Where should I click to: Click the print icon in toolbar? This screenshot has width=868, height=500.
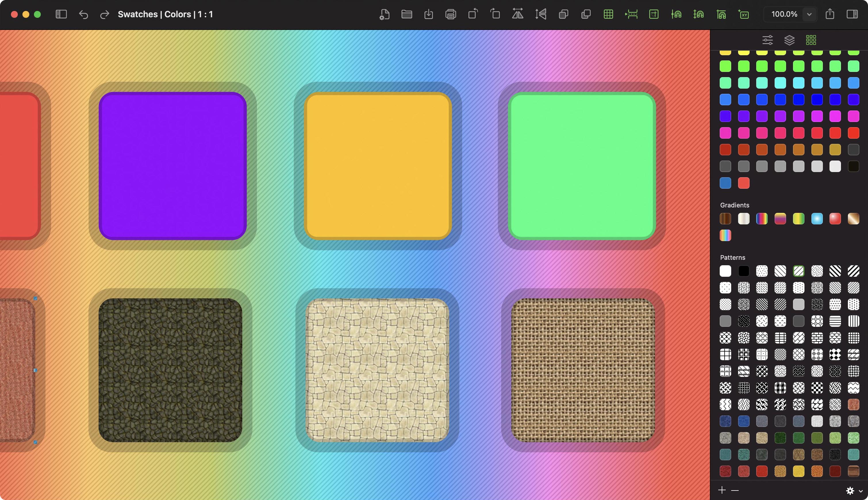tap(450, 14)
